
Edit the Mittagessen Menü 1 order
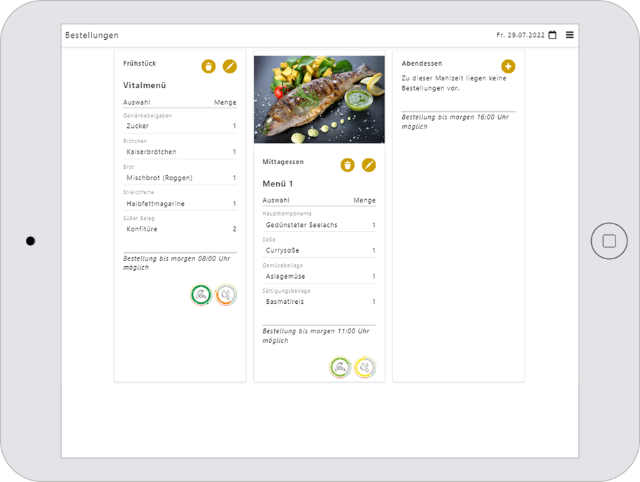point(369,165)
